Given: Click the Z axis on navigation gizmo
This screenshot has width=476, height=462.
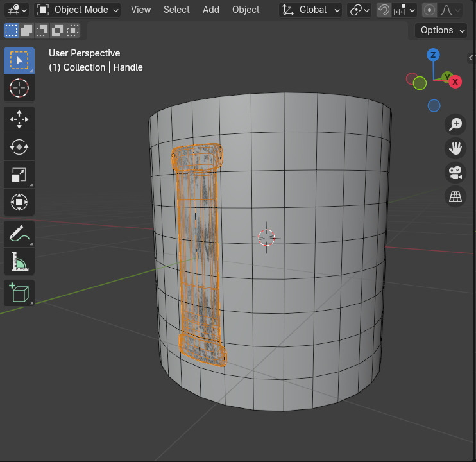Looking at the screenshot, I should click(x=433, y=55).
